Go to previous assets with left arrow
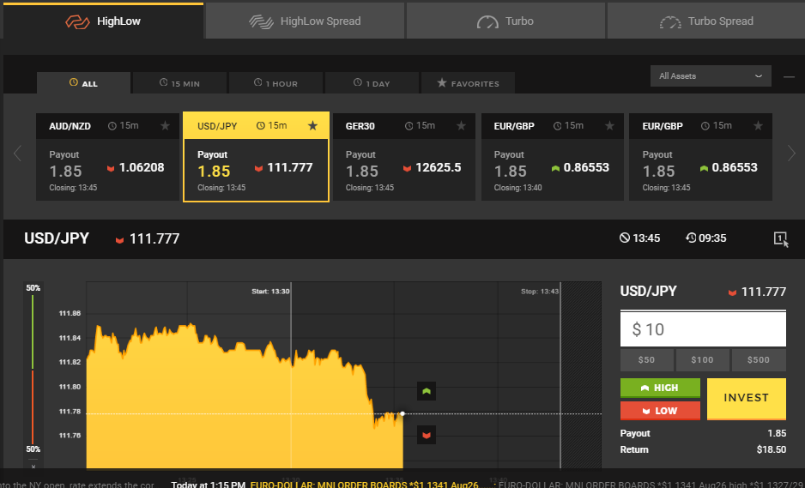 [17, 153]
